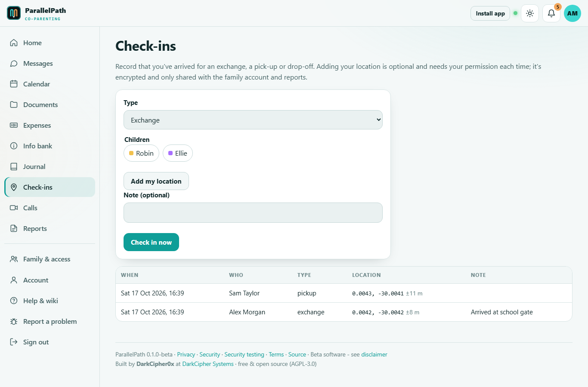The height and width of the screenshot is (387, 588).
Task: Click the Calendar icon in sidebar
Action: 14,84
